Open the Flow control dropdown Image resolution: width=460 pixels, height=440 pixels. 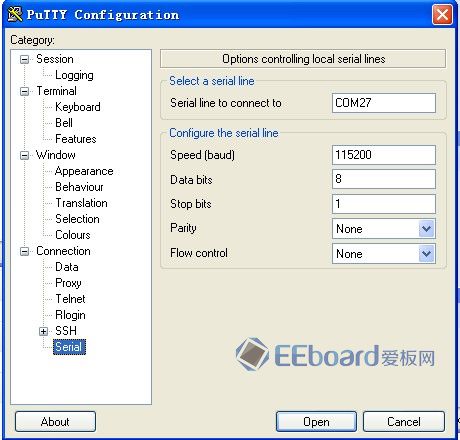point(427,254)
